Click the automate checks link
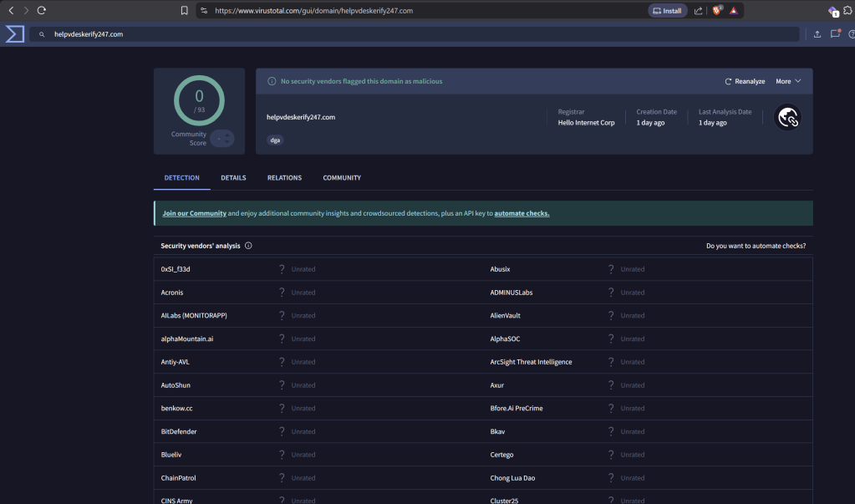This screenshot has width=855, height=504. 522,214
